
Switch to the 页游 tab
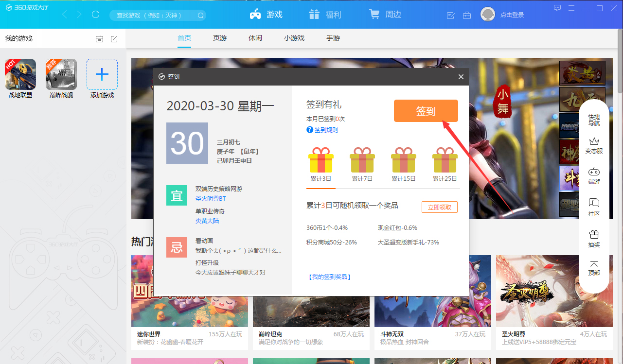(219, 38)
